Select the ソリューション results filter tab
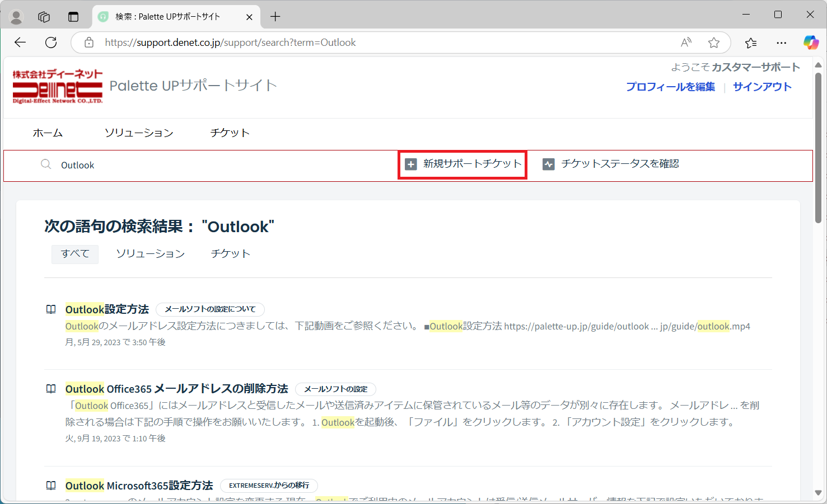The image size is (827, 504). click(x=150, y=254)
